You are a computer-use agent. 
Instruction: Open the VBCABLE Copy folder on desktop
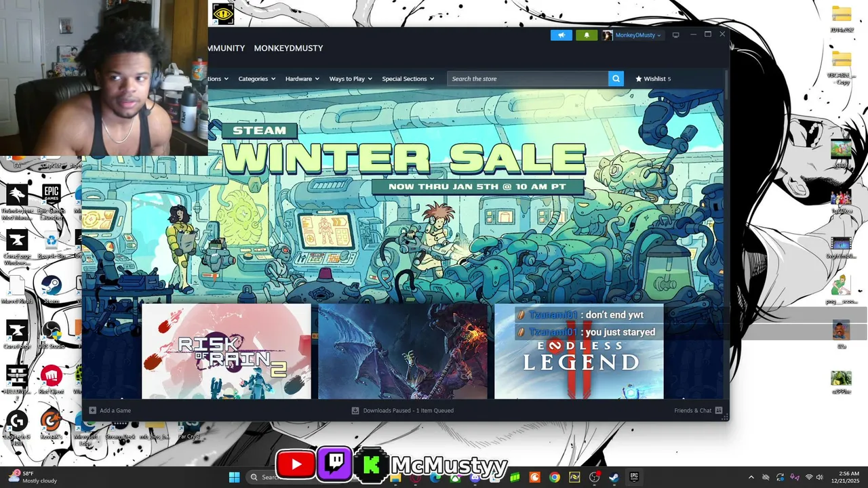[x=841, y=68]
